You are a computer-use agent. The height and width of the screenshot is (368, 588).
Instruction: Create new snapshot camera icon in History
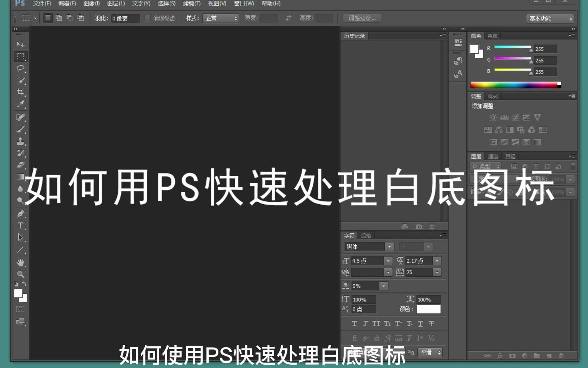pyautogui.click(x=419, y=227)
